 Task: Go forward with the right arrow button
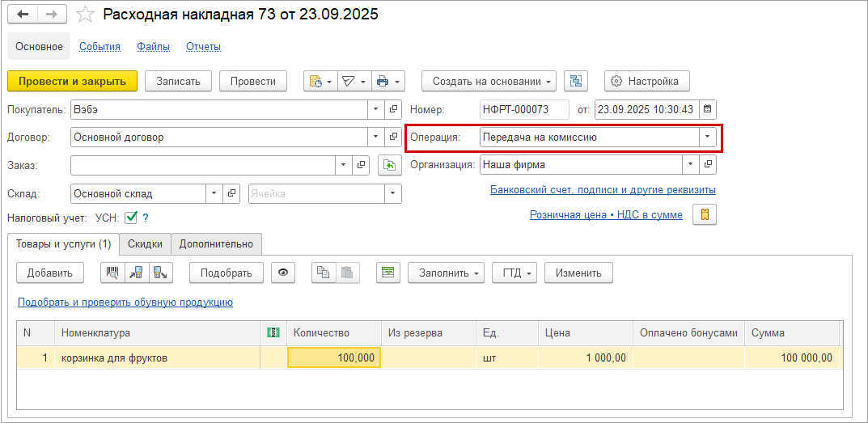click(52, 15)
